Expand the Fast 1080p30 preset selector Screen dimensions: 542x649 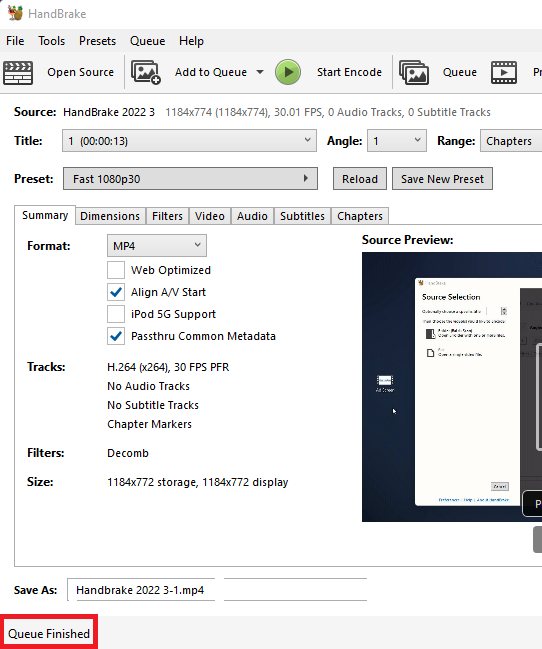click(190, 179)
